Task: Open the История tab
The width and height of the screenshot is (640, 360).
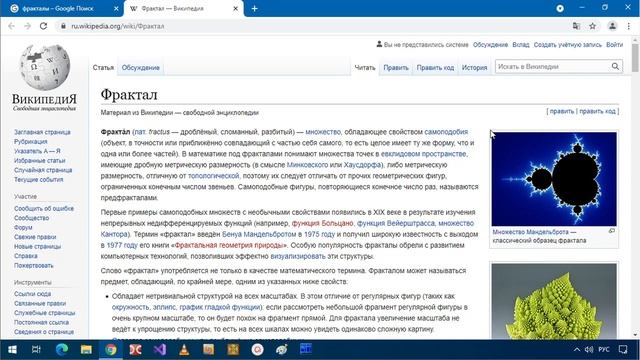Action: (x=474, y=68)
